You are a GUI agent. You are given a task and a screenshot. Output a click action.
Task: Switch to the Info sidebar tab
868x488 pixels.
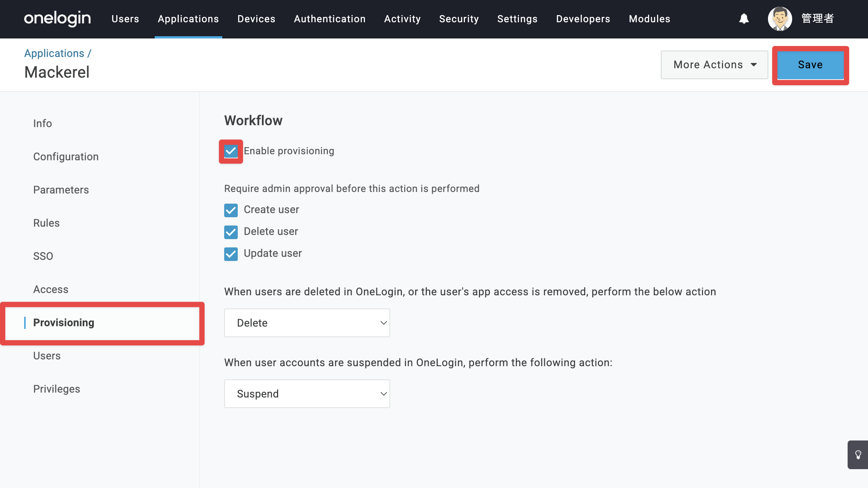43,123
